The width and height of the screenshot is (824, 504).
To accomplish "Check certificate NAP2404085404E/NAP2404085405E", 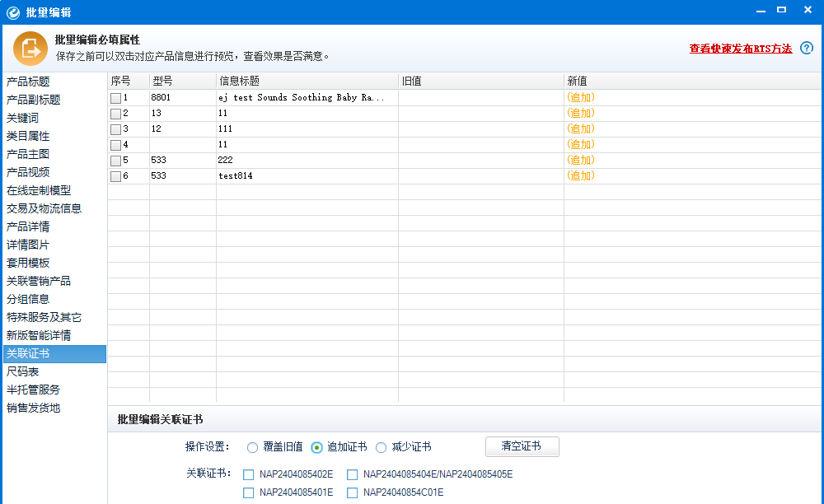I will [352, 474].
